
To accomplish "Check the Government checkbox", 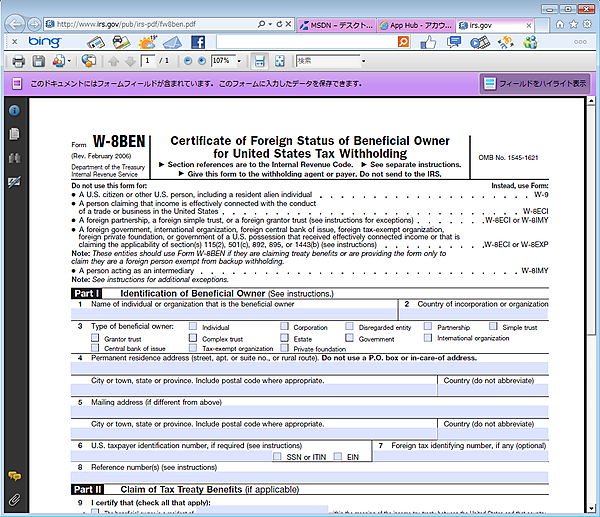I will click(349, 338).
